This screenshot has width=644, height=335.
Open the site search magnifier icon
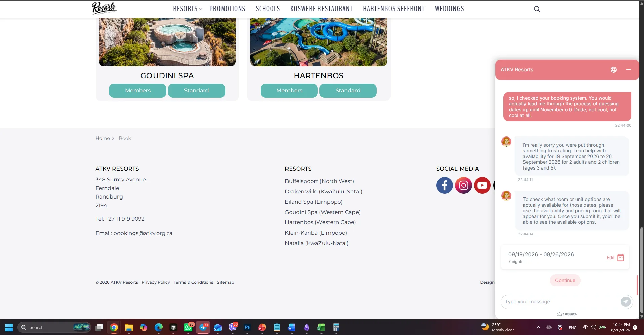537,9
